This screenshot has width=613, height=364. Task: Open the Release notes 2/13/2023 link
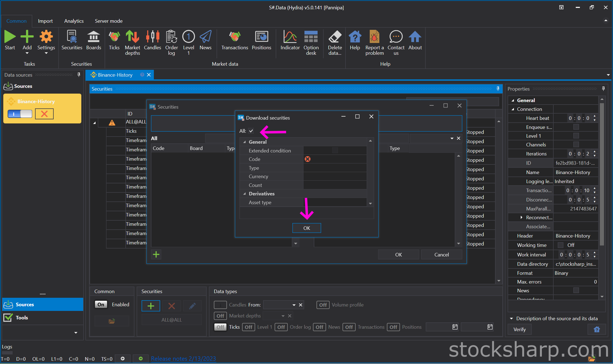click(x=183, y=359)
